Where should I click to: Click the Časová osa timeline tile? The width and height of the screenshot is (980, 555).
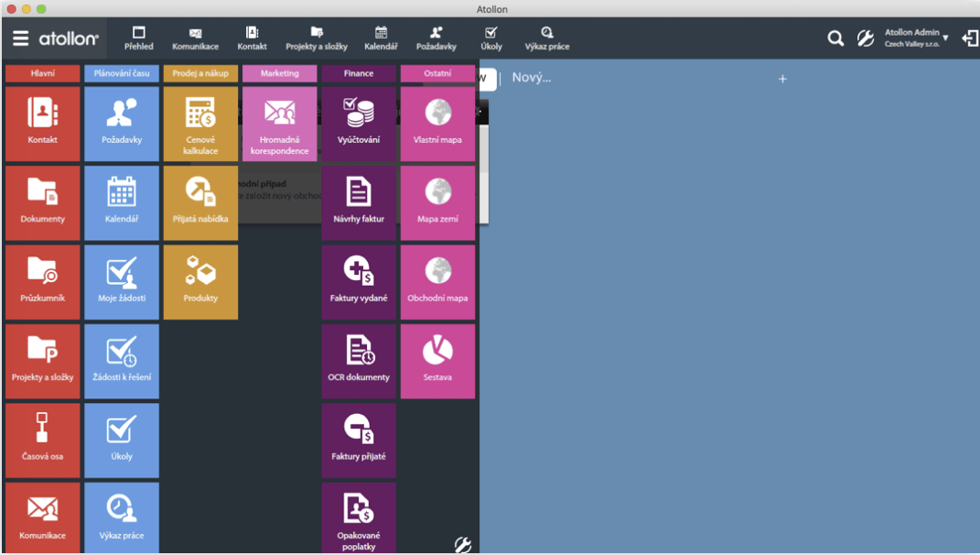click(x=43, y=440)
